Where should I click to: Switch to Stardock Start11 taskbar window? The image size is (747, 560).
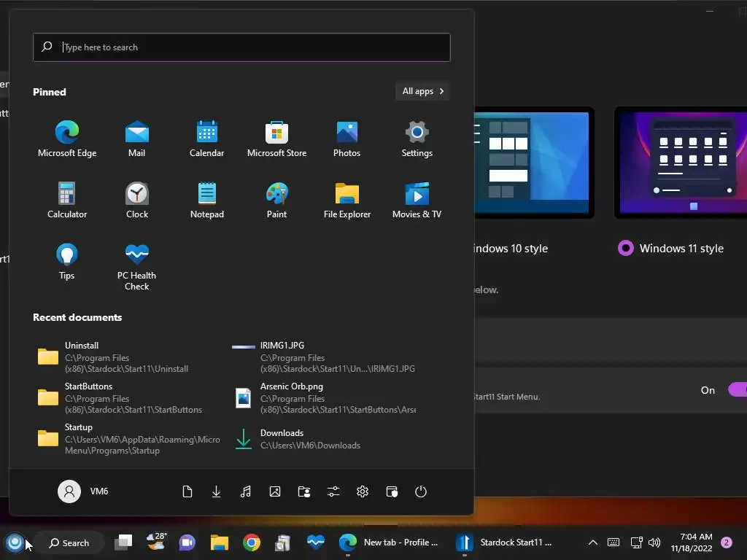pos(505,542)
